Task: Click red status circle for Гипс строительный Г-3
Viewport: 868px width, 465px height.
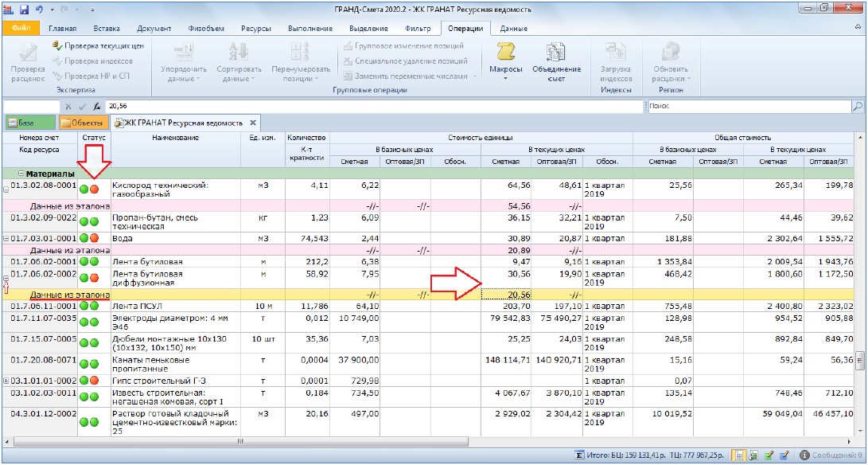Action: [x=95, y=381]
